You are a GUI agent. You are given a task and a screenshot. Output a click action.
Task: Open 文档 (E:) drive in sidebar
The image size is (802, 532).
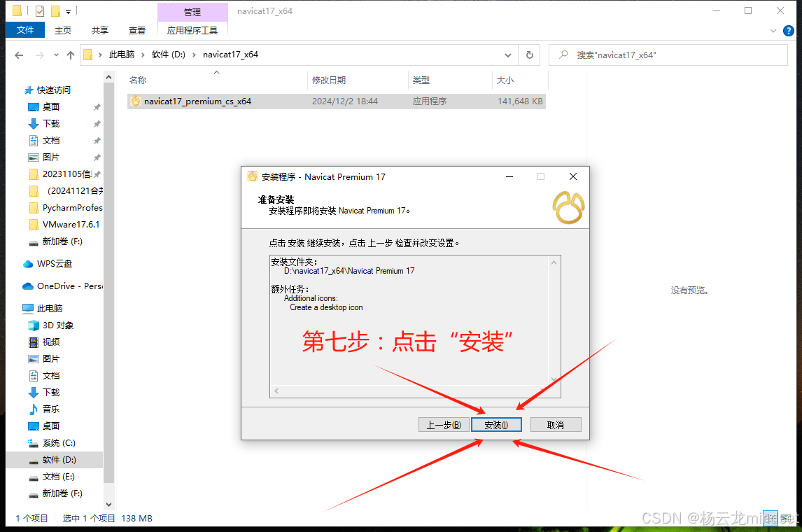58,477
